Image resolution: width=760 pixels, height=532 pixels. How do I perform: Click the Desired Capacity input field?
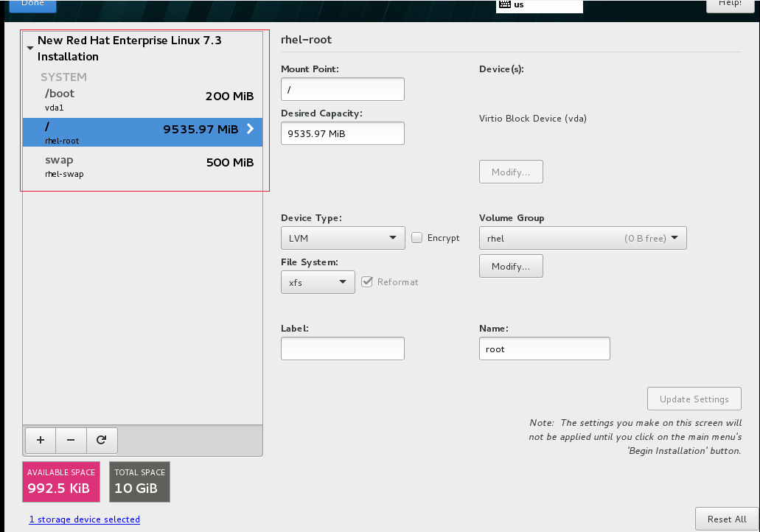pos(343,133)
